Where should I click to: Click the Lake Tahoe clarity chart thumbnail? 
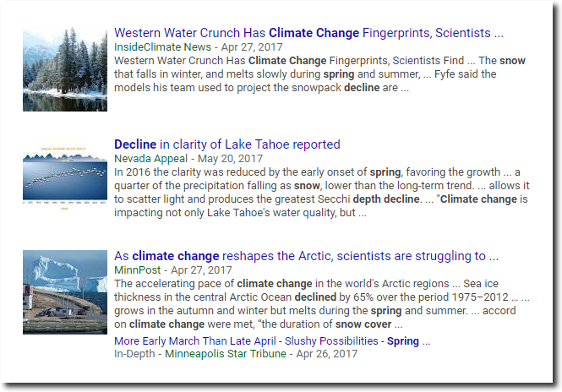click(x=65, y=178)
